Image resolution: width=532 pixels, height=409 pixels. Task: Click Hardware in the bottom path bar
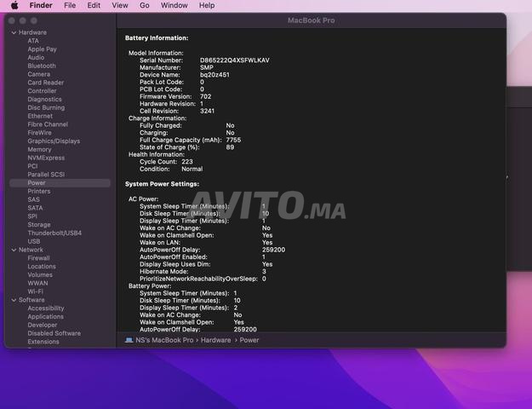click(x=216, y=340)
